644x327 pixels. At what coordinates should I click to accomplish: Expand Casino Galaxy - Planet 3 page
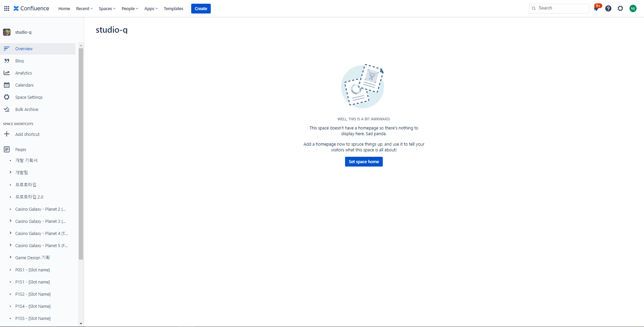coord(10,221)
